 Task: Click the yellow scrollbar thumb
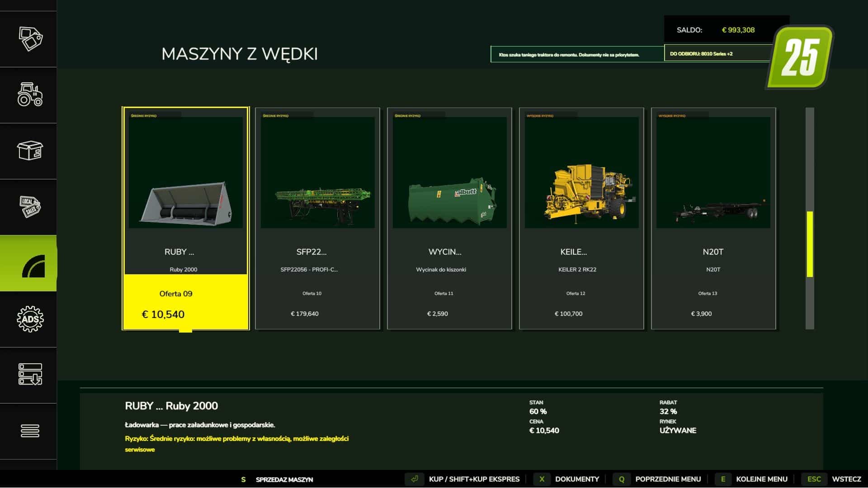(x=810, y=244)
